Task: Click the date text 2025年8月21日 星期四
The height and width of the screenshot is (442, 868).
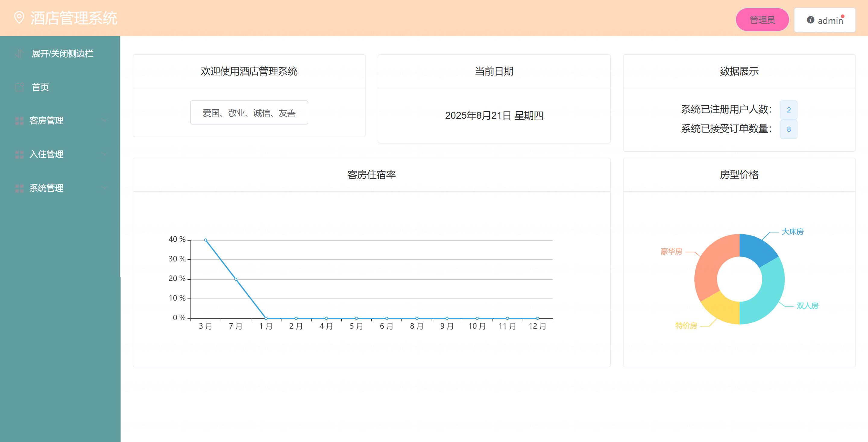Action: [494, 116]
